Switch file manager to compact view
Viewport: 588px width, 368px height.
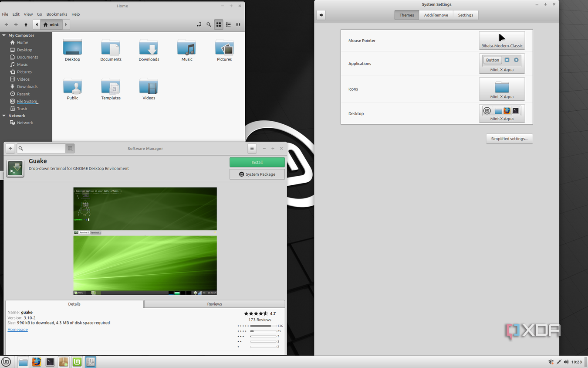coord(238,25)
